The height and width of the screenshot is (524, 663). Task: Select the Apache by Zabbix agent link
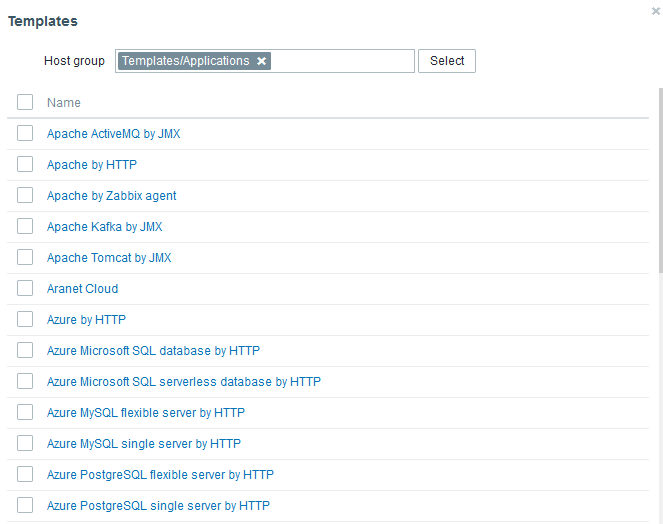[112, 196]
